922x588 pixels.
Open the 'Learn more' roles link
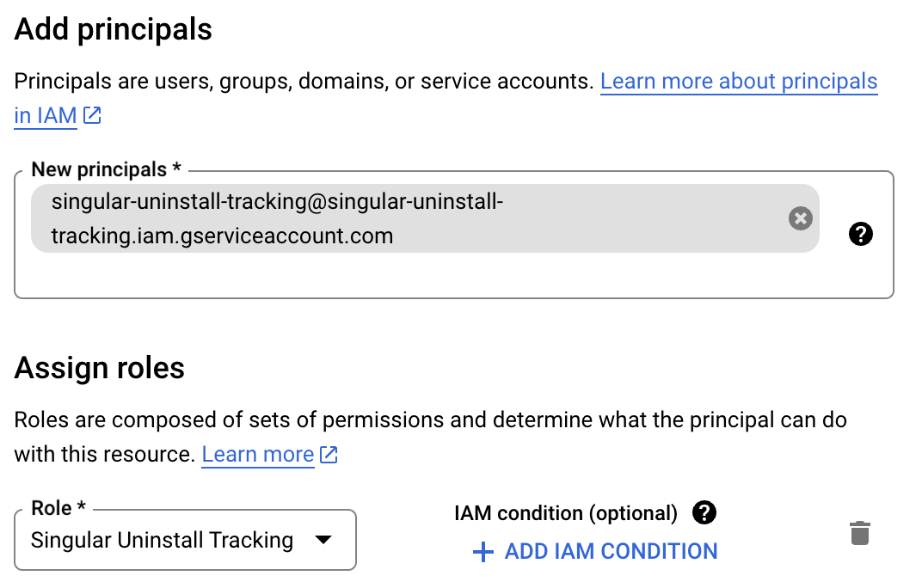pos(257,454)
